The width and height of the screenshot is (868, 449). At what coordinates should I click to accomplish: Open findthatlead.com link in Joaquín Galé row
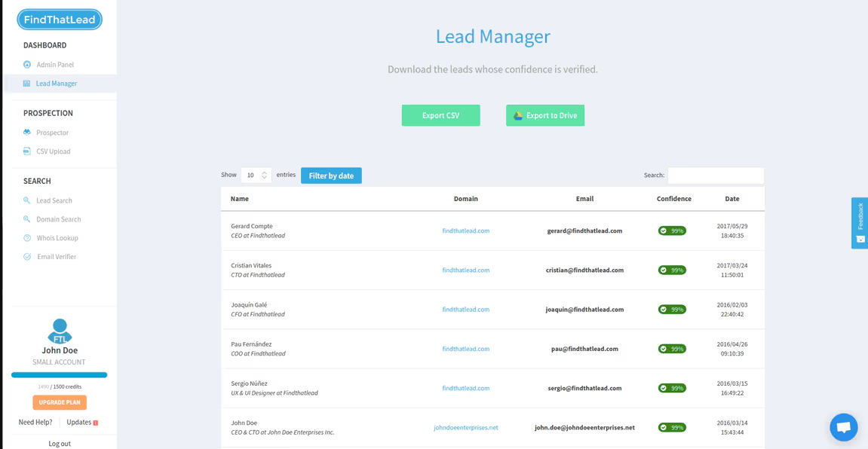click(x=465, y=310)
